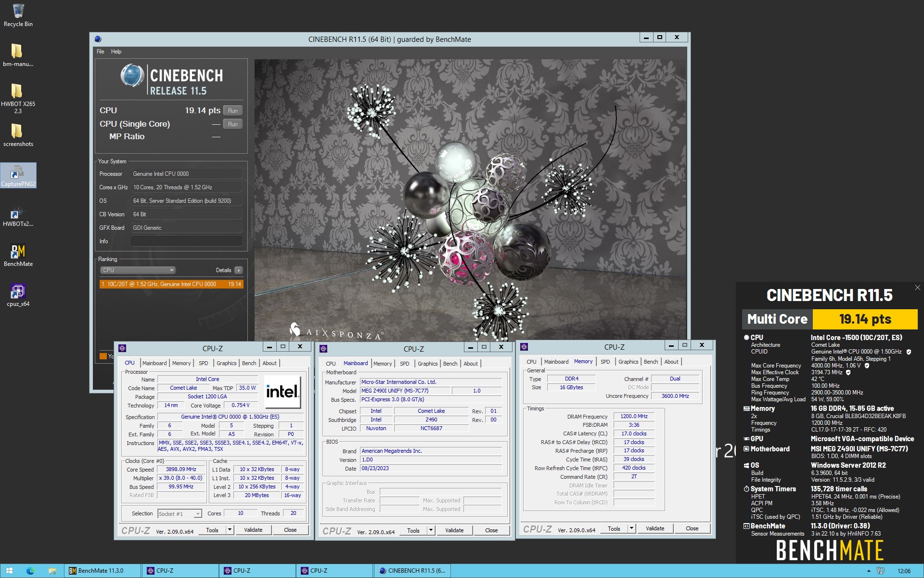Switch to CINEBENCH R11.5 taskbar button
This screenshot has width=924, height=578.
412,571
